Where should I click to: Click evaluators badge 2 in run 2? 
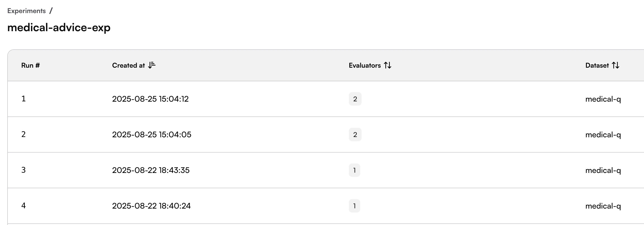click(x=355, y=134)
